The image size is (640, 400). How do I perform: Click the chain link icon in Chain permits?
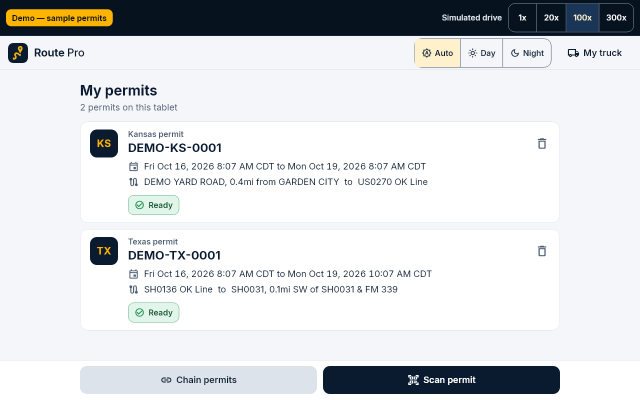pyautogui.click(x=166, y=380)
